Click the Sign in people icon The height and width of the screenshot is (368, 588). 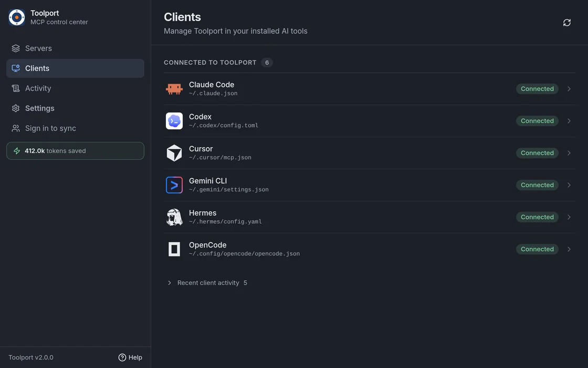tap(16, 128)
